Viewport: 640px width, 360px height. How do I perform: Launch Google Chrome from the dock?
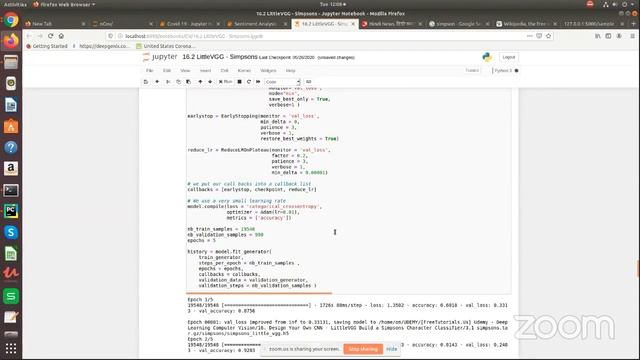coord(11,20)
